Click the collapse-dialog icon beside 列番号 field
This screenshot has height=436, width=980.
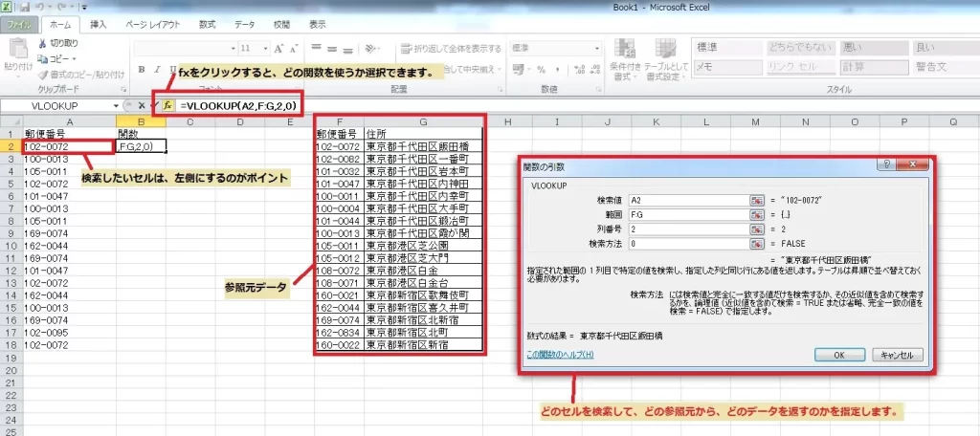point(758,229)
